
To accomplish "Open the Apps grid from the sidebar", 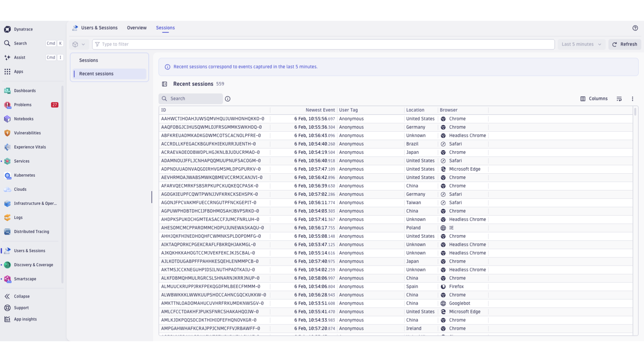I will point(18,71).
